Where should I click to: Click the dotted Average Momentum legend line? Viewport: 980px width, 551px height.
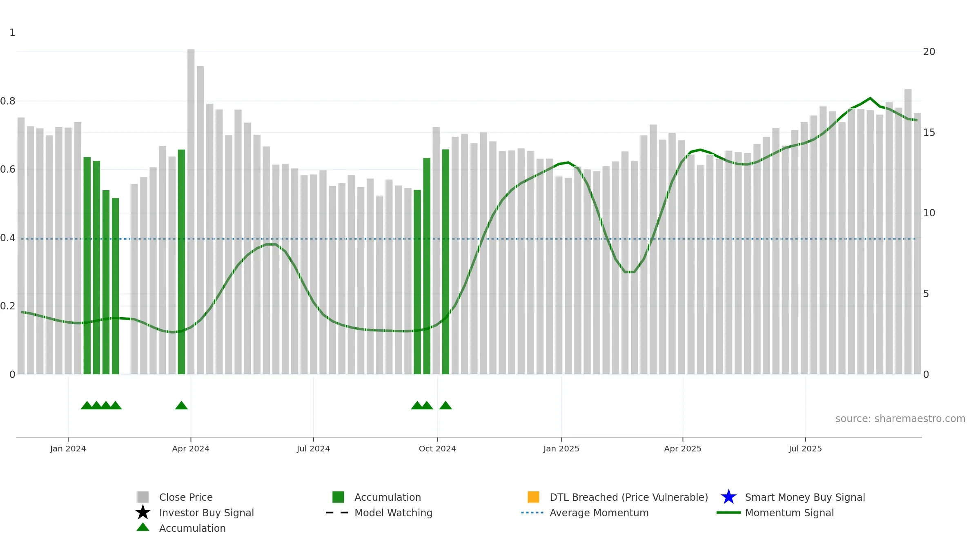(532, 513)
